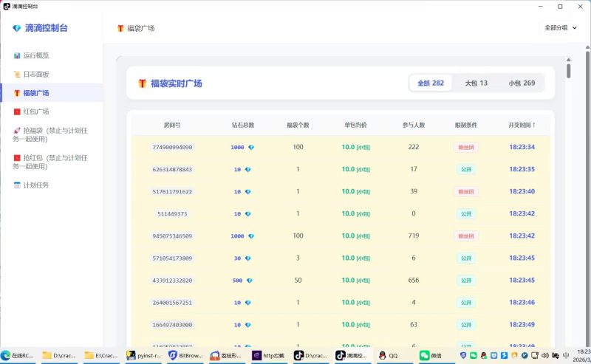Image resolution: width=591 pixels, height=364 pixels.
Task: Click the 单包均价 column header
Action: (355, 125)
